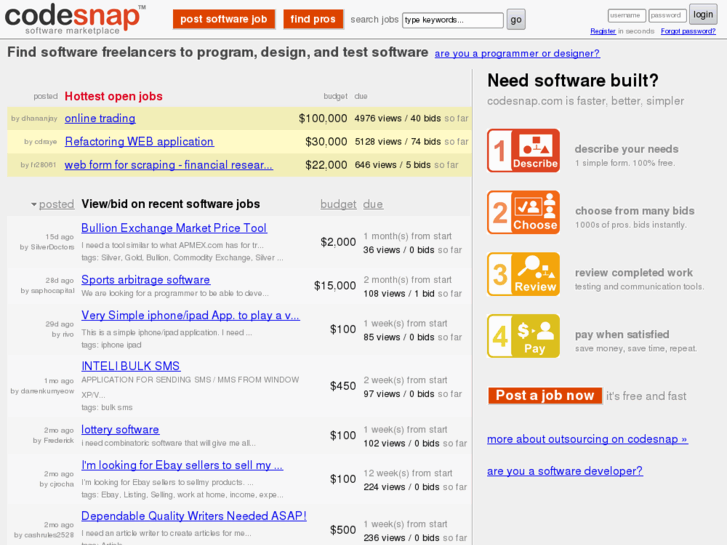
Task: Click the $22,000 budget value
Action: tap(326, 165)
